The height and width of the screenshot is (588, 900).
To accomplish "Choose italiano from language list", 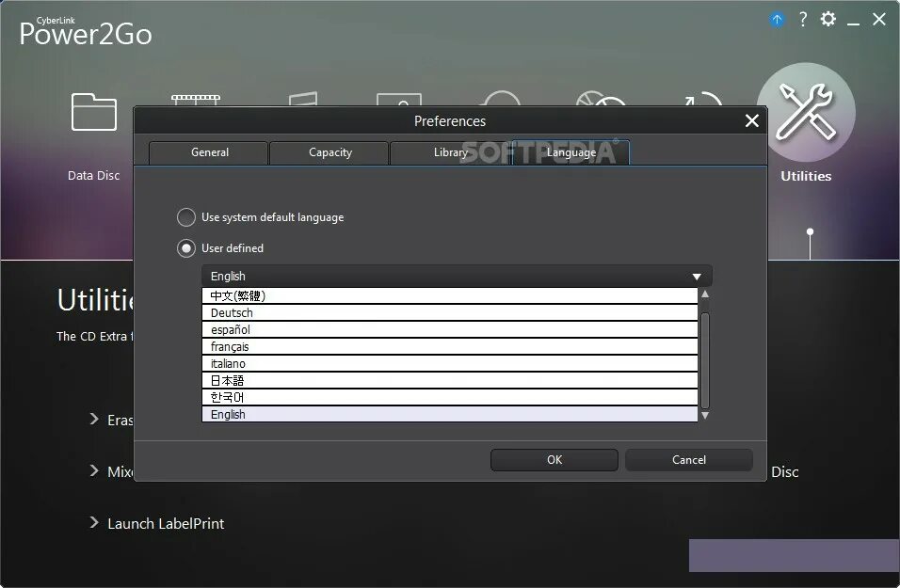I will coord(449,364).
